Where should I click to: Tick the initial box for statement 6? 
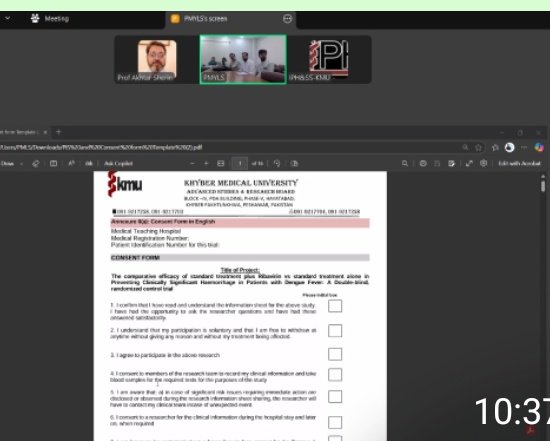[x=335, y=422]
